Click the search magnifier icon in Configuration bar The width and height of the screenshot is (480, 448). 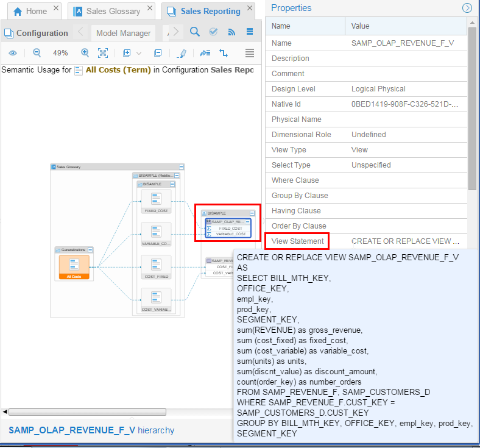tap(195, 32)
